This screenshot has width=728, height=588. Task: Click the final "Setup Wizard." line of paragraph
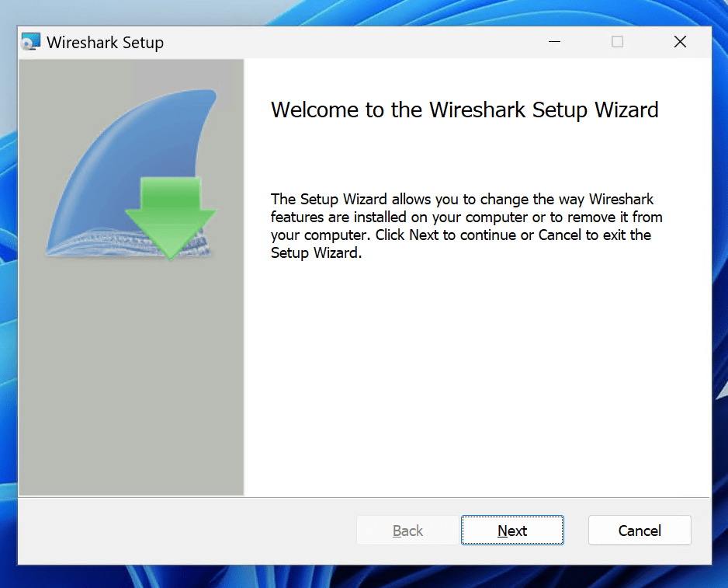tap(316, 253)
